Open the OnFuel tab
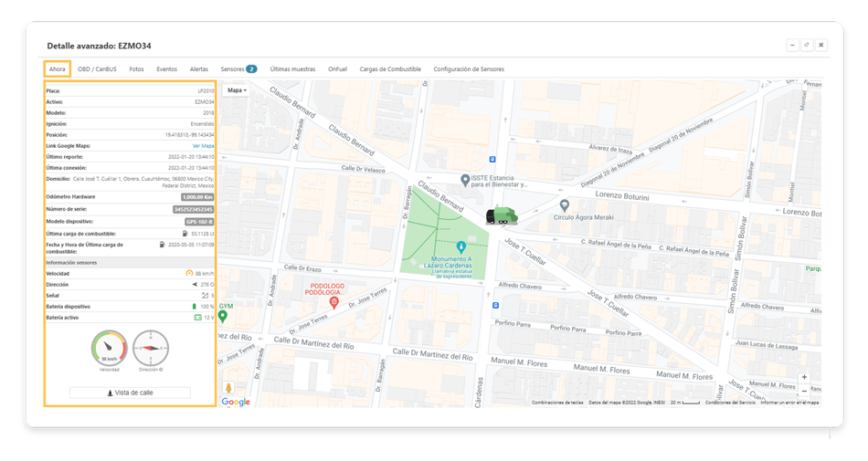The height and width of the screenshot is (461, 868). pyautogui.click(x=337, y=69)
